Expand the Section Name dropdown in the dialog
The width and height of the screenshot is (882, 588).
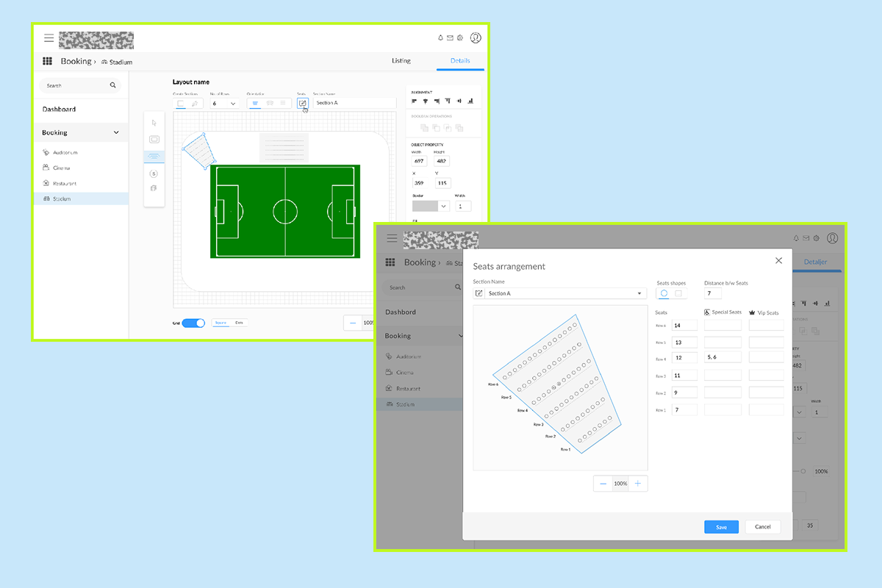tap(639, 294)
